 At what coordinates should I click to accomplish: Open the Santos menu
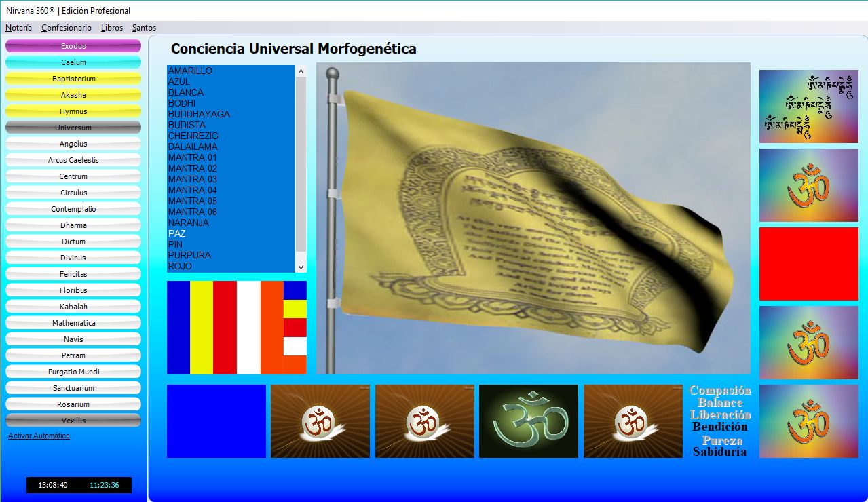click(144, 28)
